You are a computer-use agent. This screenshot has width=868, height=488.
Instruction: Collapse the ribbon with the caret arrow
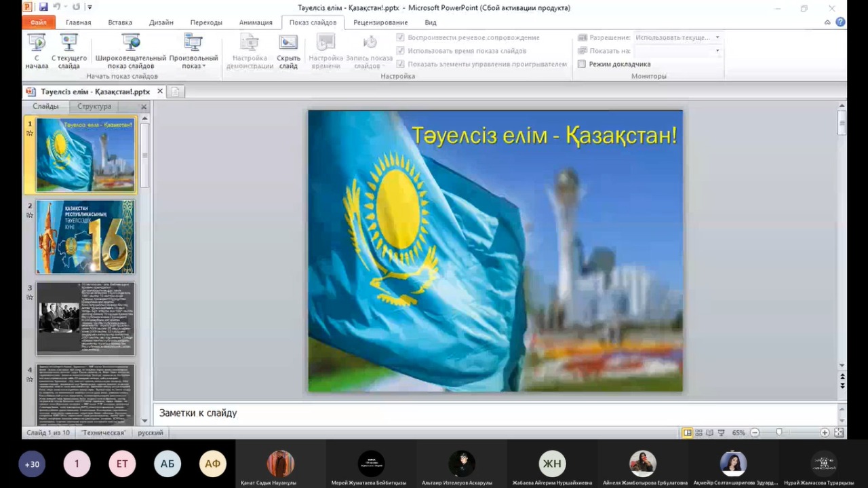[827, 22]
